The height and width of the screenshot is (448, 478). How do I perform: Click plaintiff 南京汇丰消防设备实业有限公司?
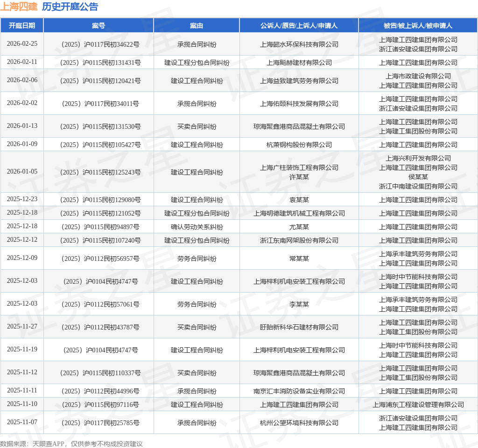pyautogui.click(x=299, y=392)
